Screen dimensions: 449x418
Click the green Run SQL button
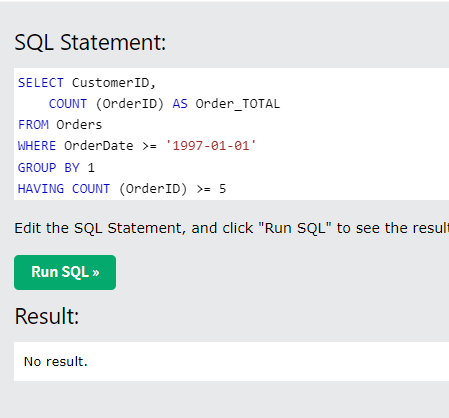click(65, 272)
